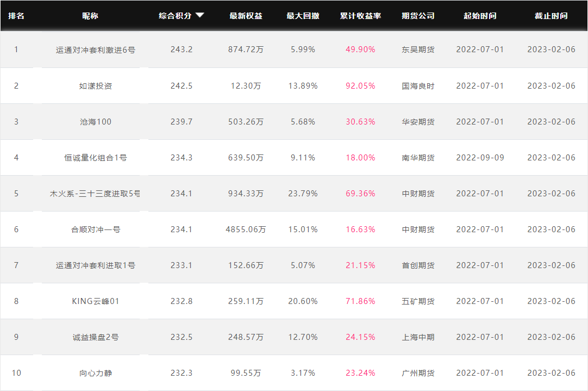
Task: Select return rate 21.15%
Action: (360, 265)
